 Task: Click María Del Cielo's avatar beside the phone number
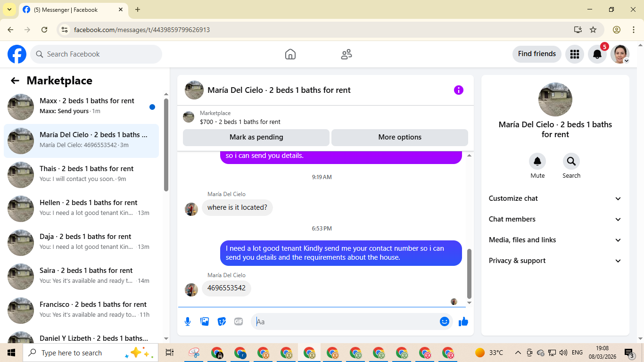191,290
